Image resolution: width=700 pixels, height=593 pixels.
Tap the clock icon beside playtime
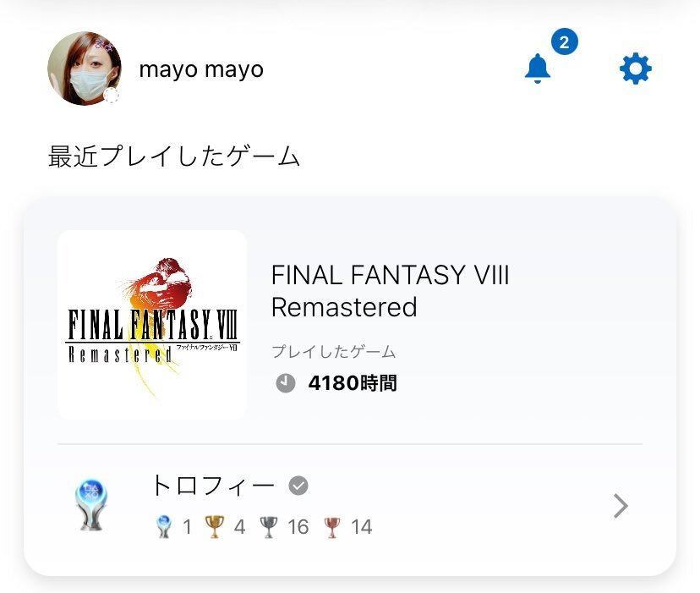(285, 383)
